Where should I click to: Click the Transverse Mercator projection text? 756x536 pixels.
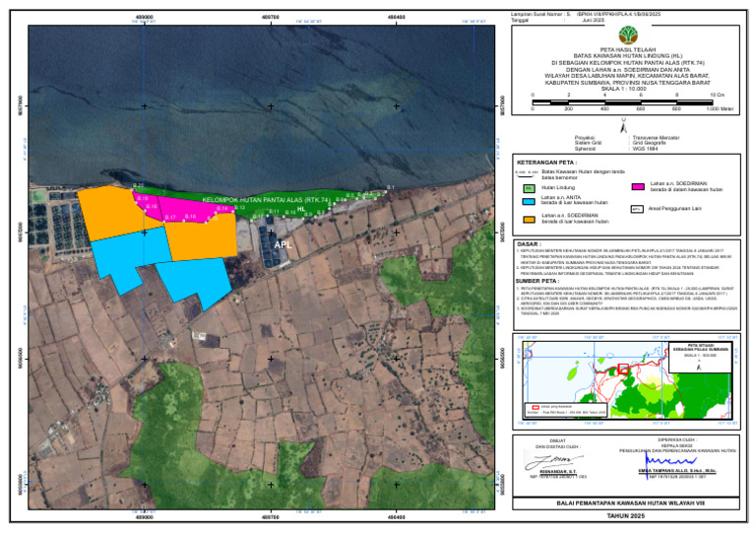(656, 138)
